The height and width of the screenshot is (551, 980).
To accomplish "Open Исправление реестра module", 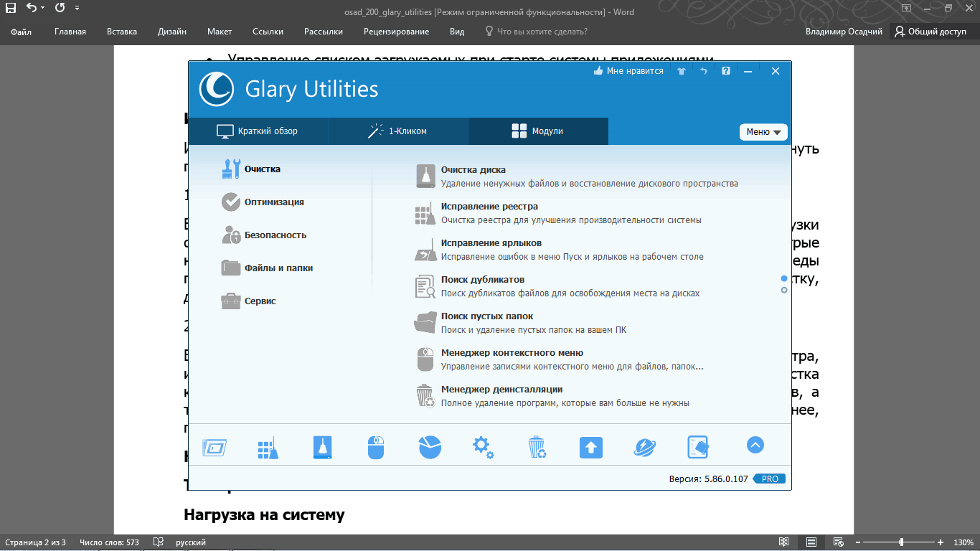I will 558,213.
